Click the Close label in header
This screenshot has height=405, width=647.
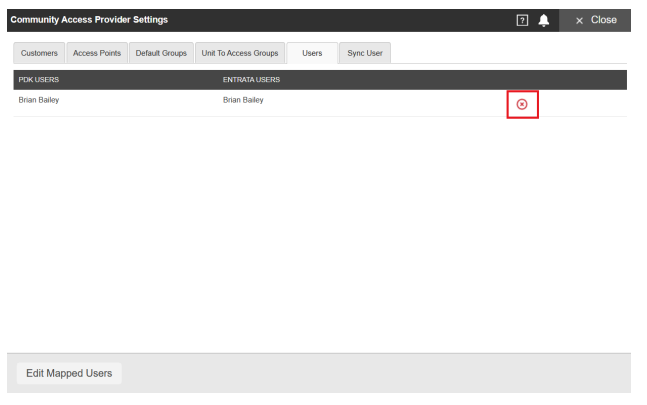603,20
